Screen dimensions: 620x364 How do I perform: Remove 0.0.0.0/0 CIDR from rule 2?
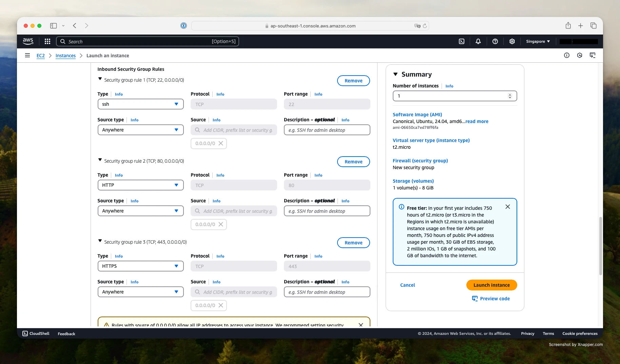pos(221,224)
